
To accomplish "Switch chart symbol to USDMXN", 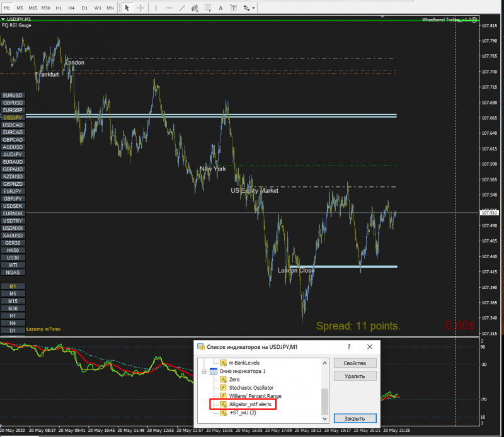I will pos(13,228).
